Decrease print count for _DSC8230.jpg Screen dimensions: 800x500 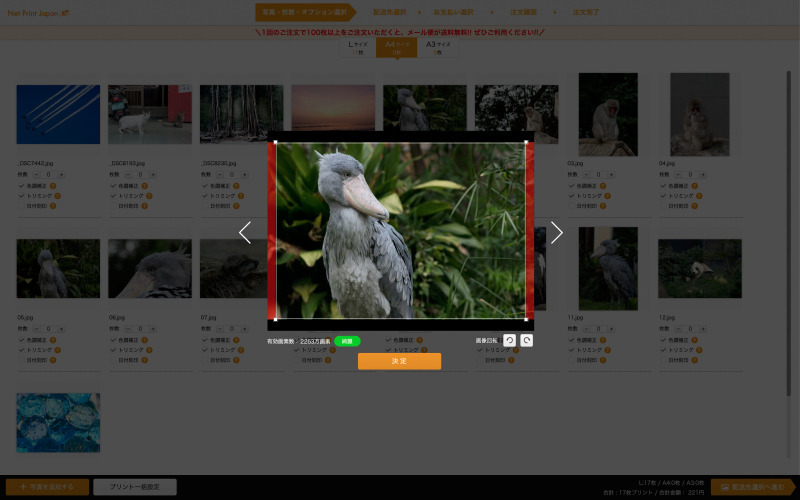coord(220,174)
